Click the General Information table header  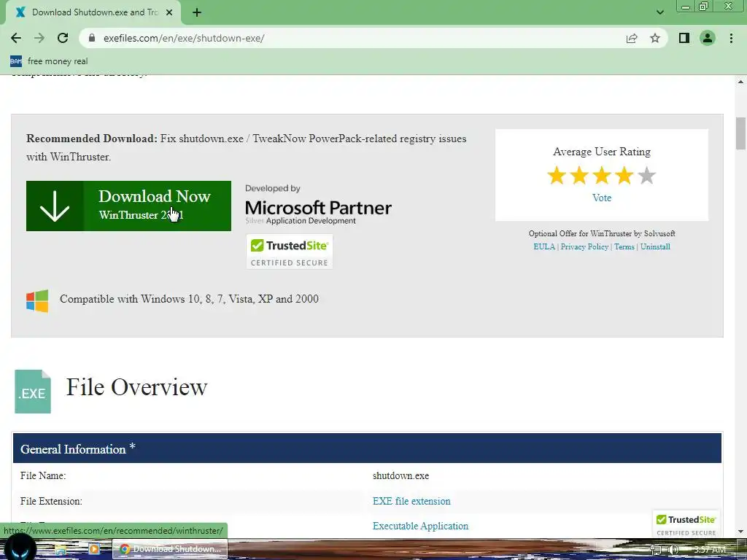(x=368, y=448)
